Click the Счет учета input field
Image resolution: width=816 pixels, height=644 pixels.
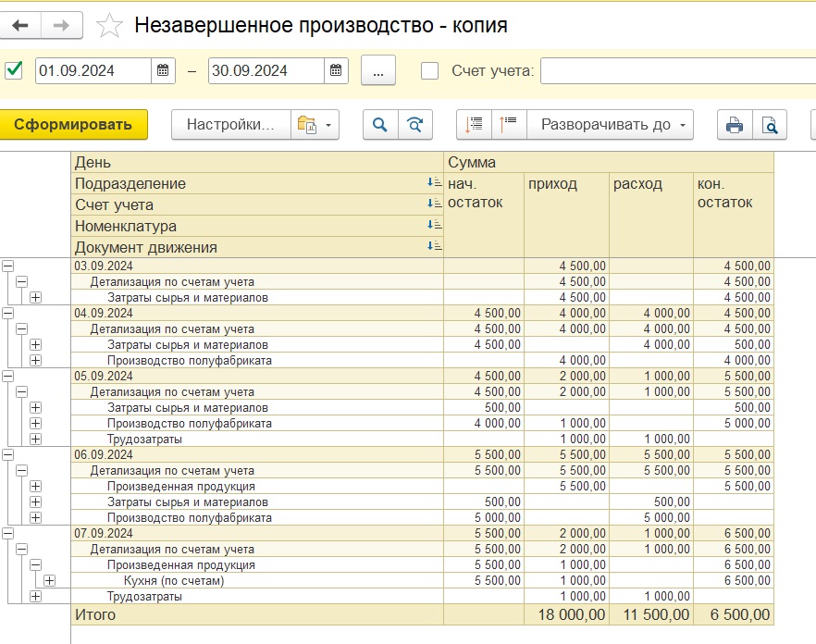pyautogui.click(x=678, y=71)
